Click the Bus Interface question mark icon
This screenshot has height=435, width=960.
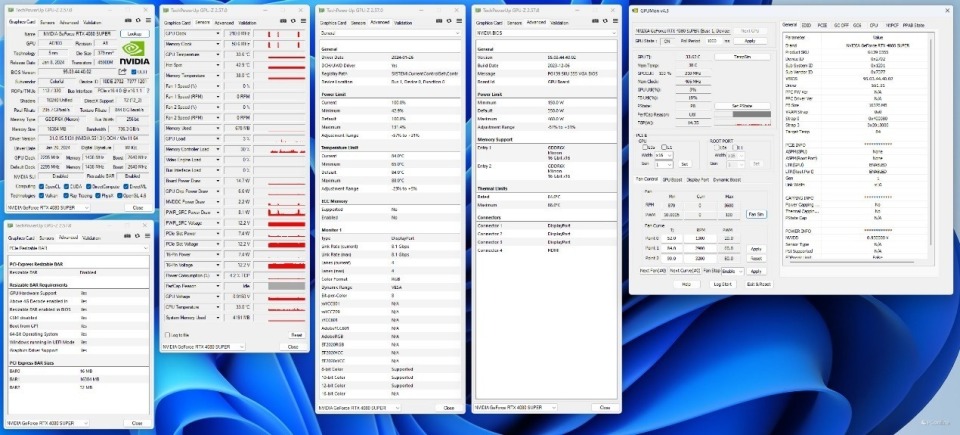point(148,89)
